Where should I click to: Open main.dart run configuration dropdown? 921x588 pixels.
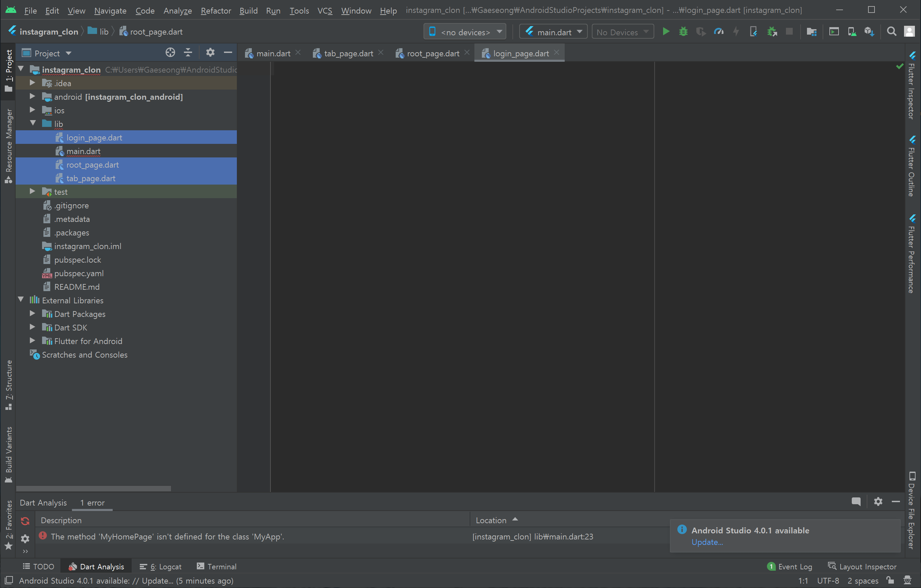[553, 32]
